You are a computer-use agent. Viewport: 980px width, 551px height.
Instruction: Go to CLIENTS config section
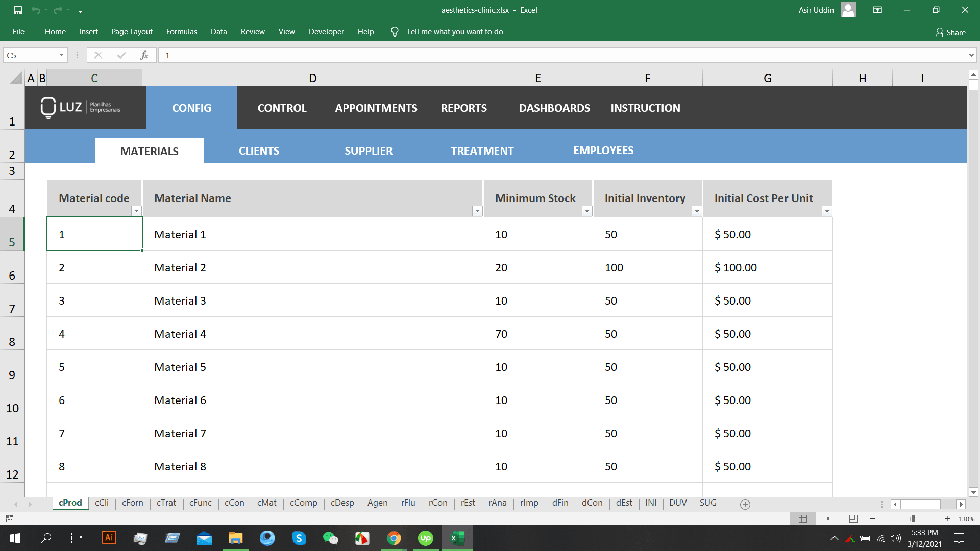[x=259, y=151]
